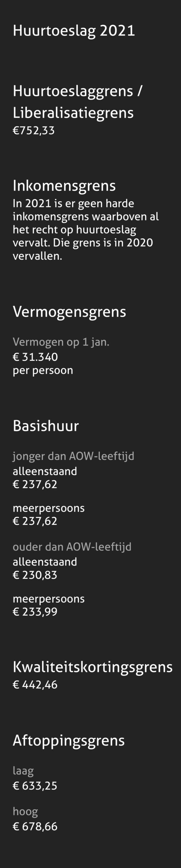
Task: Click the € 442,46 amount
Action: (x=35, y=685)
